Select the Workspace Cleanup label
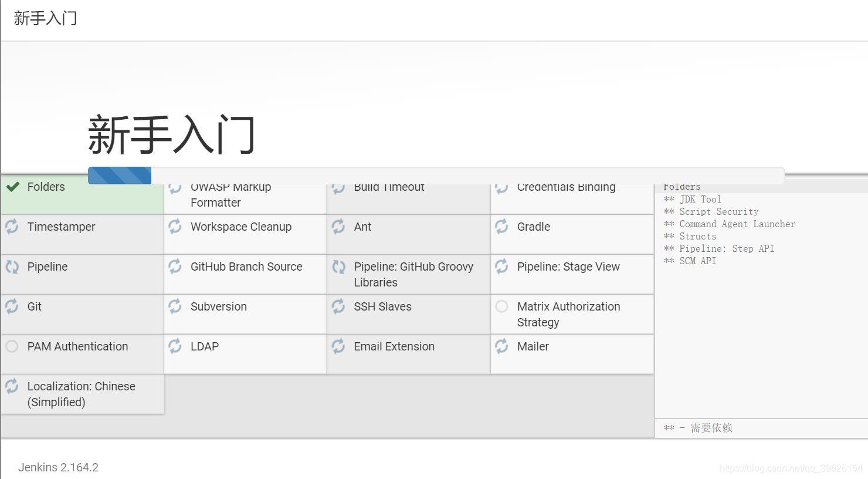Screen dimensions: 868x479 [x=241, y=227]
